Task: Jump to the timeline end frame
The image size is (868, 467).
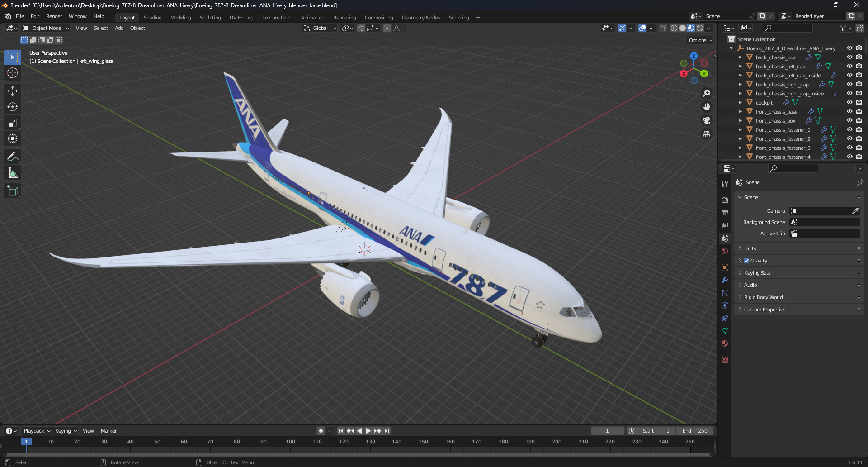Action: (x=387, y=431)
